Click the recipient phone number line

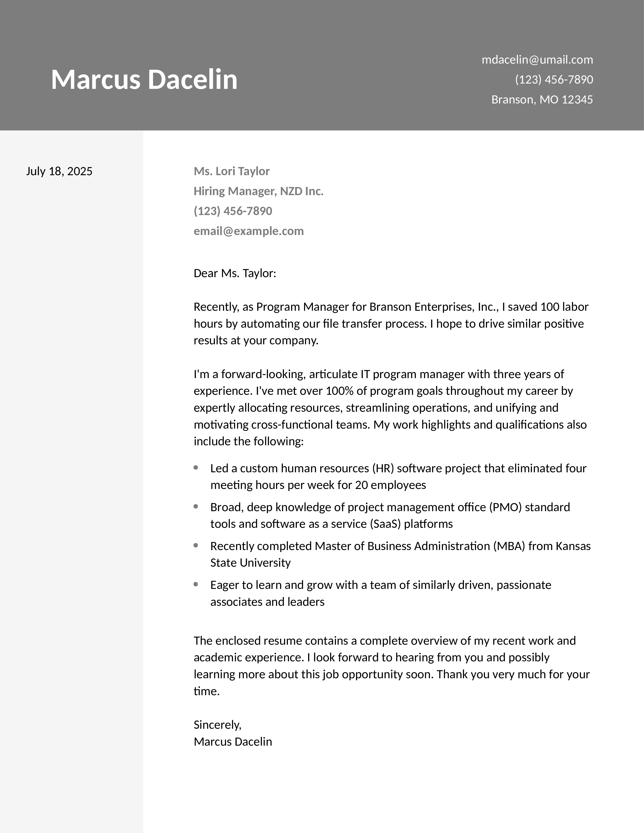tap(233, 211)
